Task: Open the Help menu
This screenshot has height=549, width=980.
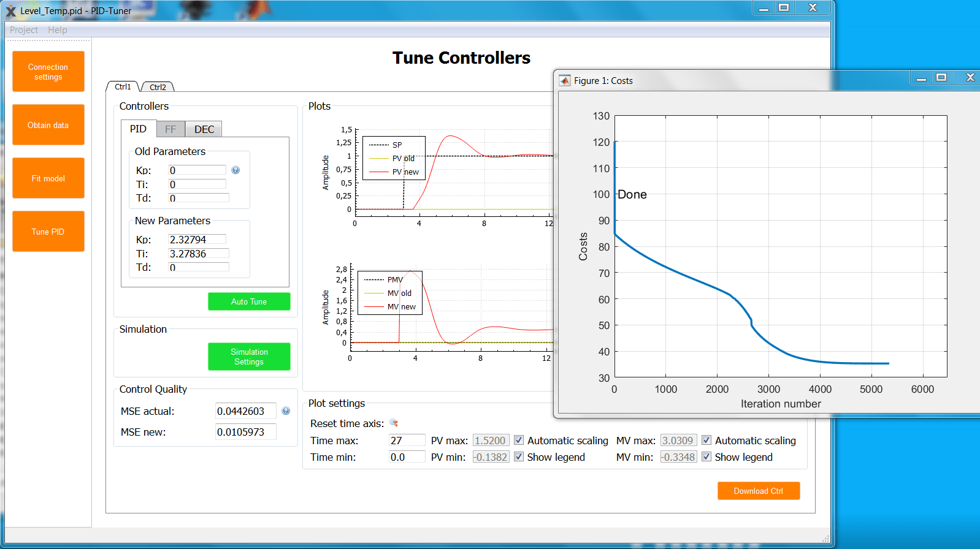Action: pyautogui.click(x=58, y=30)
